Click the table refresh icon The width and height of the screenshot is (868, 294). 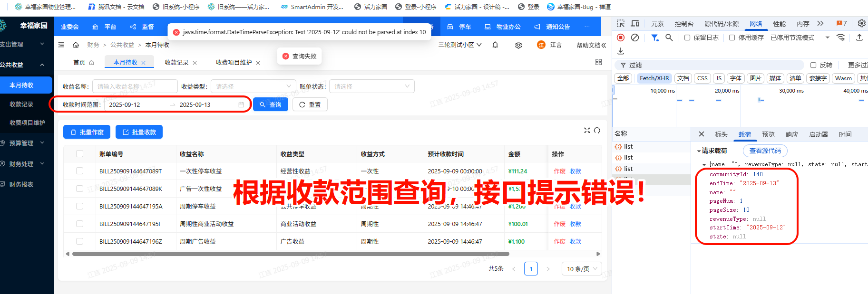(x=597, y=131)
